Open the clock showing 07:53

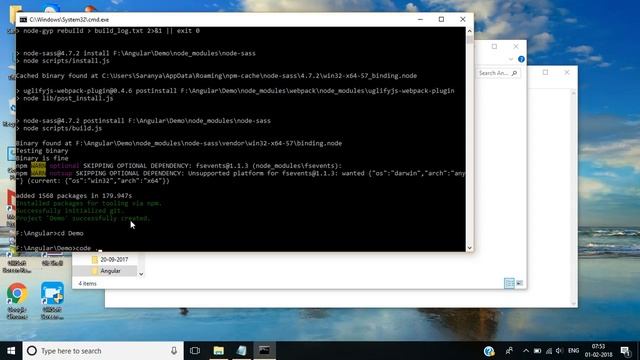[598, 351]
